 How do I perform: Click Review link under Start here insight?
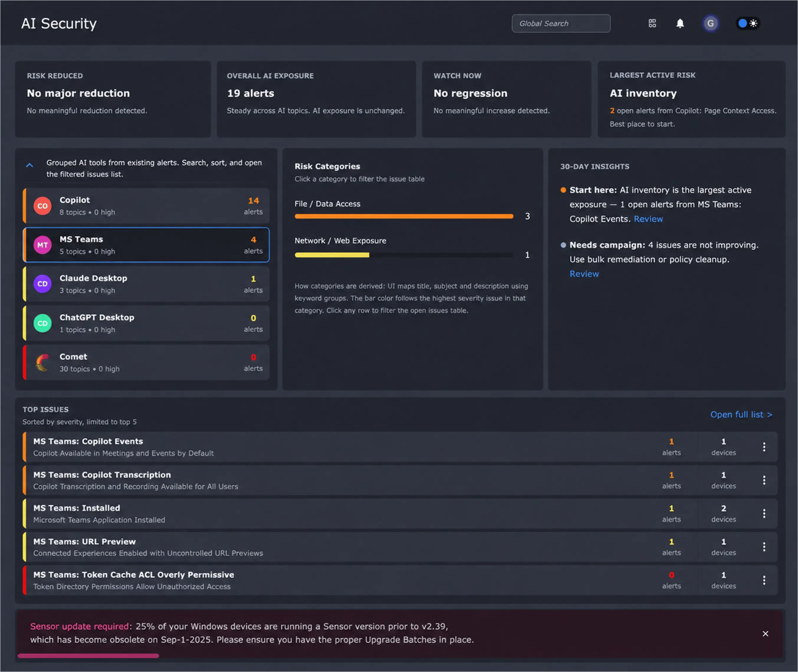point(648,219)
